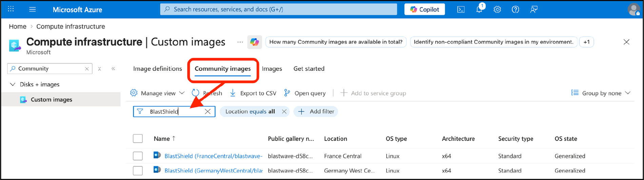Click the Public gallery name column header

click(x=291, y=139)
